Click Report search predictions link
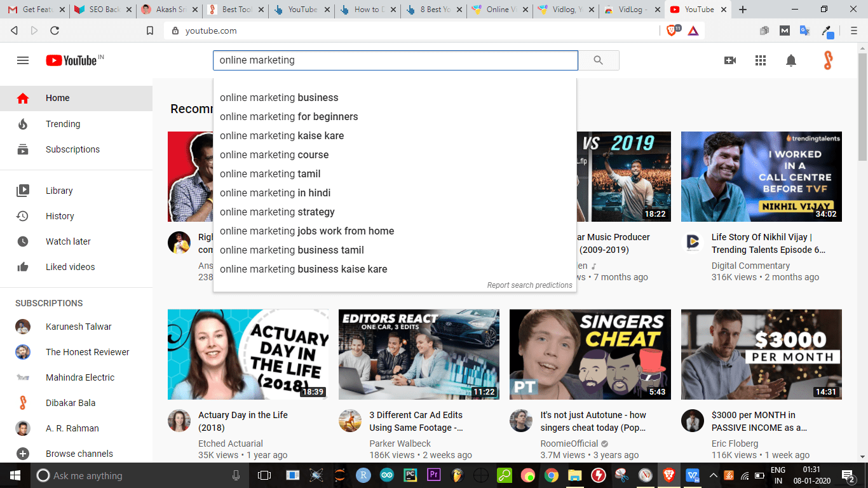This screenshot has width=868, height=488. click(x=530, y=285)
